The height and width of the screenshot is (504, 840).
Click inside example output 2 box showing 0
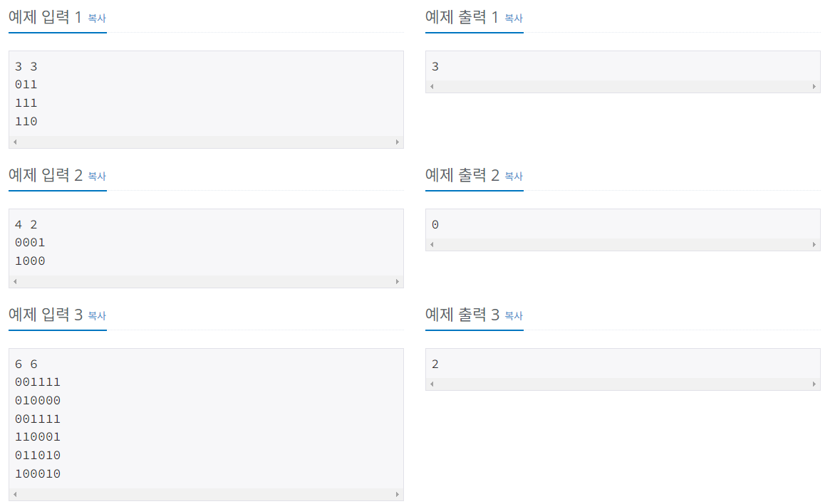pos(623,224)
